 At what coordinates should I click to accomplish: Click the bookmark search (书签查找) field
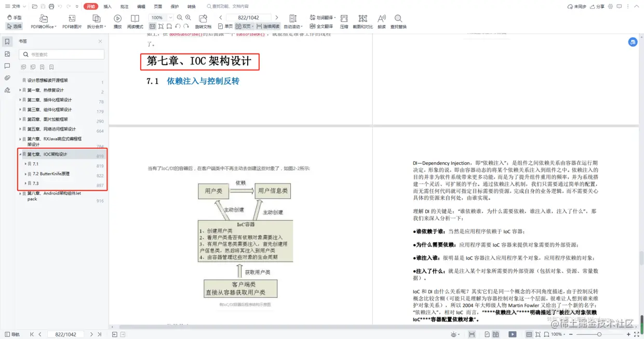click(x=62, y=54)
